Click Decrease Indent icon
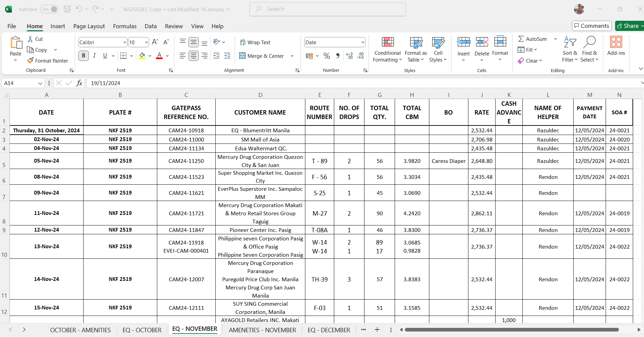The height and width of the screenshot is (337, 644). coord(216,56)
